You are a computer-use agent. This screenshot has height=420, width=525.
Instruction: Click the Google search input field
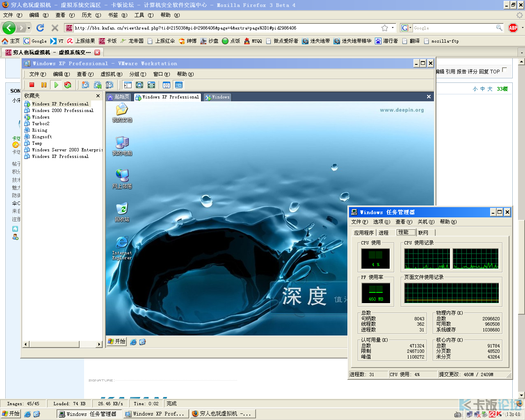[454, 28]
